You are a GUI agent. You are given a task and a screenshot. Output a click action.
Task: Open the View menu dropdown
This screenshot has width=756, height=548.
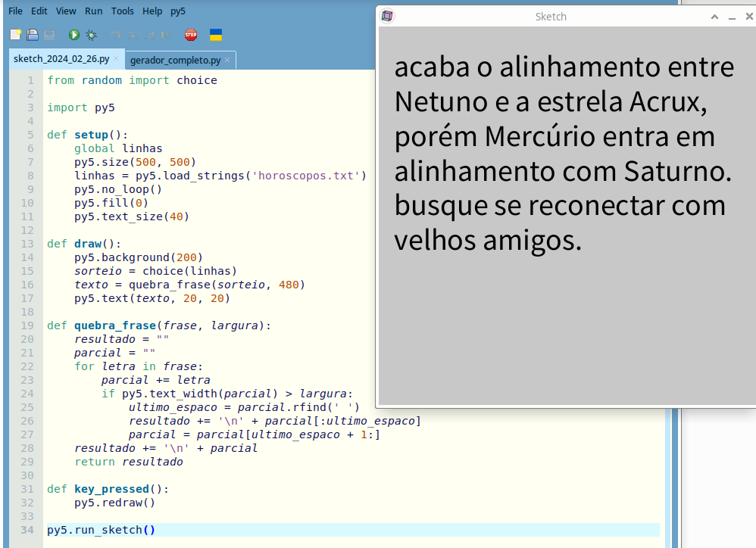pos(66,11)
